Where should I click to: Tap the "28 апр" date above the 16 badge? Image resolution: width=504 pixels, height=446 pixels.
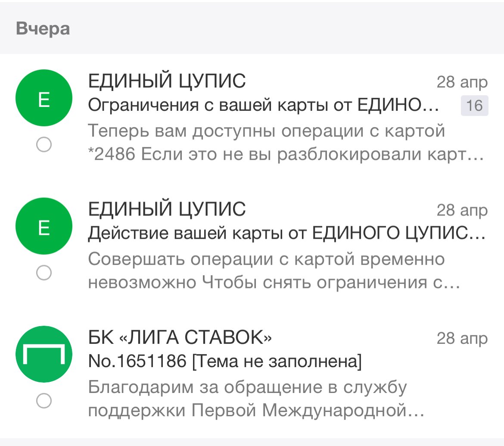[462, 81]
